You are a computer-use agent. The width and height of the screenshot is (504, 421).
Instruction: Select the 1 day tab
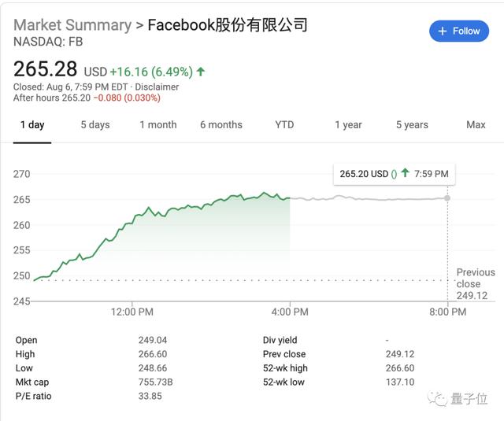32,124
